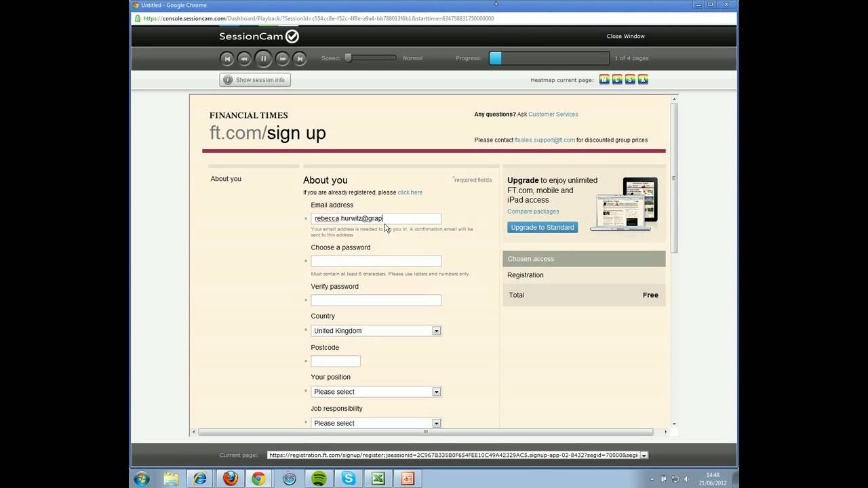Click the page horizontal scrollbar
Image resolution: width=868 pixels, height=488 pixels.
click(x=426, y=432)
